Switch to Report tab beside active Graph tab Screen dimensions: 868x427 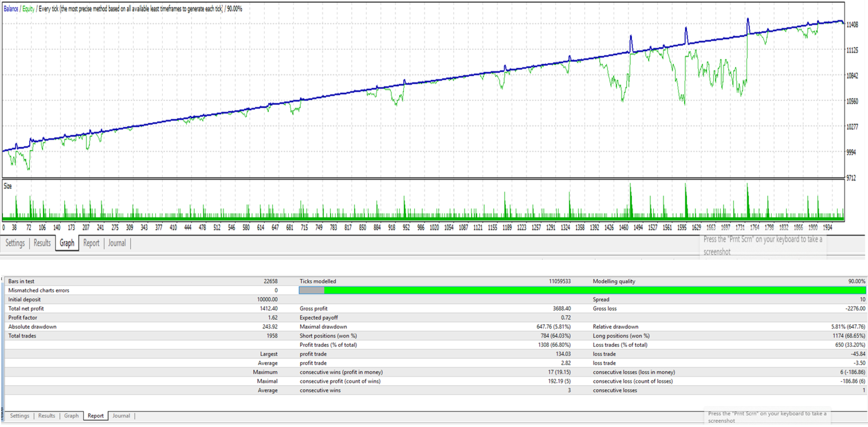pyautogui.click(x=92, y=243)
